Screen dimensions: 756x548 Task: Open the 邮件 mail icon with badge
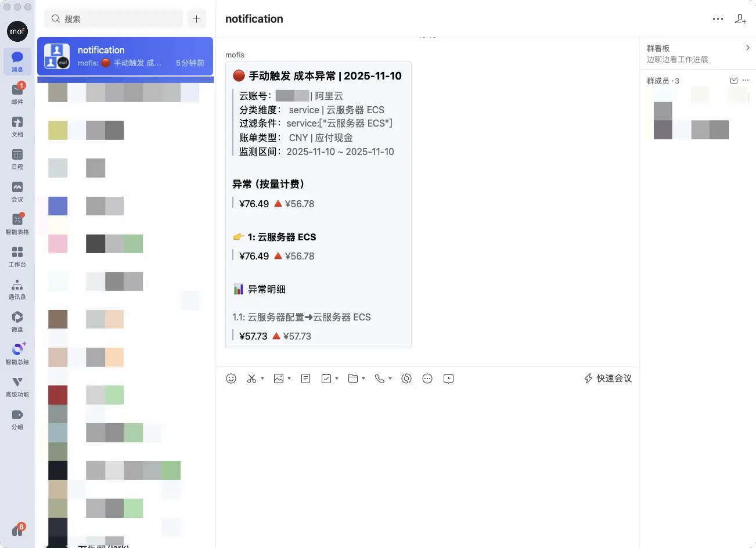(17, 93)
